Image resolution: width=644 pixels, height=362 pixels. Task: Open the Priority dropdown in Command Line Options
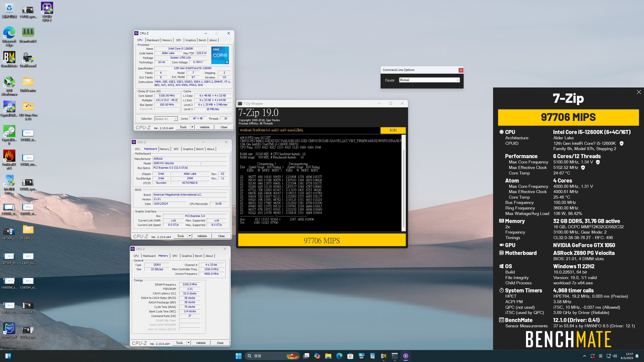pos(429,80)
